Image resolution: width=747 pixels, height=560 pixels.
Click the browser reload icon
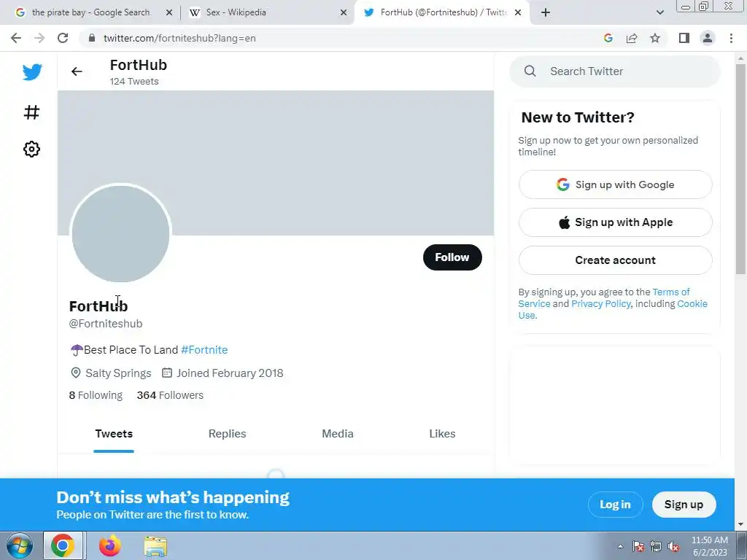click(x=63, y=38)
